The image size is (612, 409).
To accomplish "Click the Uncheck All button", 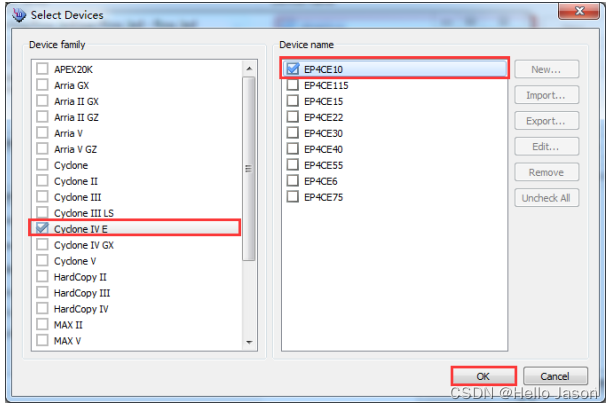I will [546, 198].
